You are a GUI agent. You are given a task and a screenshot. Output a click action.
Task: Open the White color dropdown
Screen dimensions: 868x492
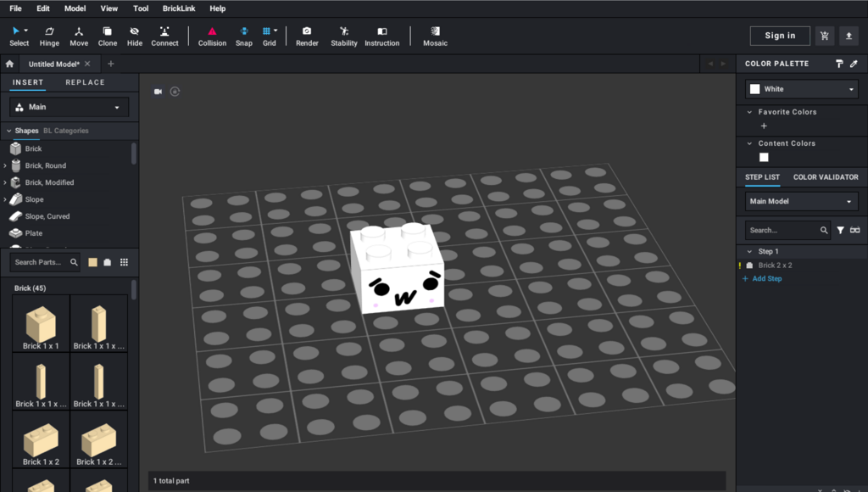pos(802,89)
